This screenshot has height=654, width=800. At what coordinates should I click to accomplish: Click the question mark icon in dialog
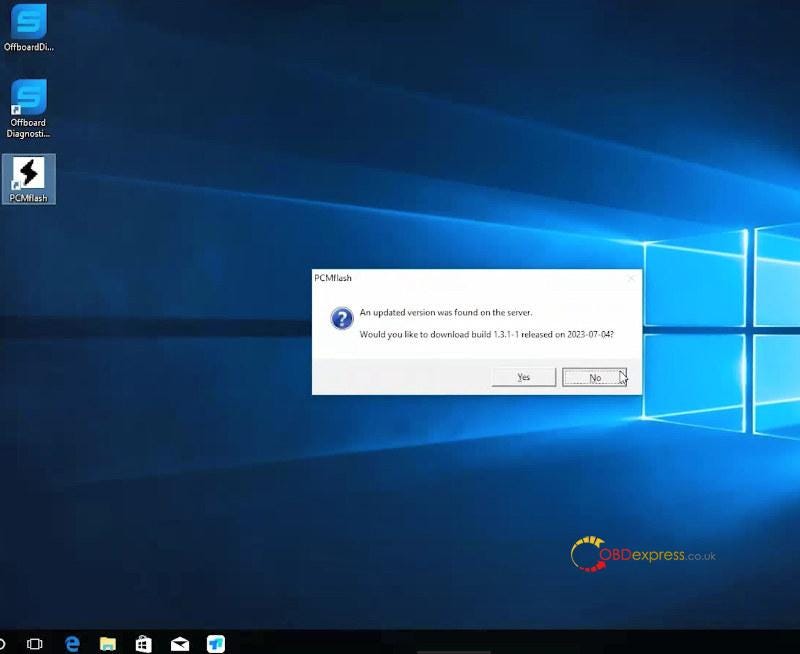[342, 318]
